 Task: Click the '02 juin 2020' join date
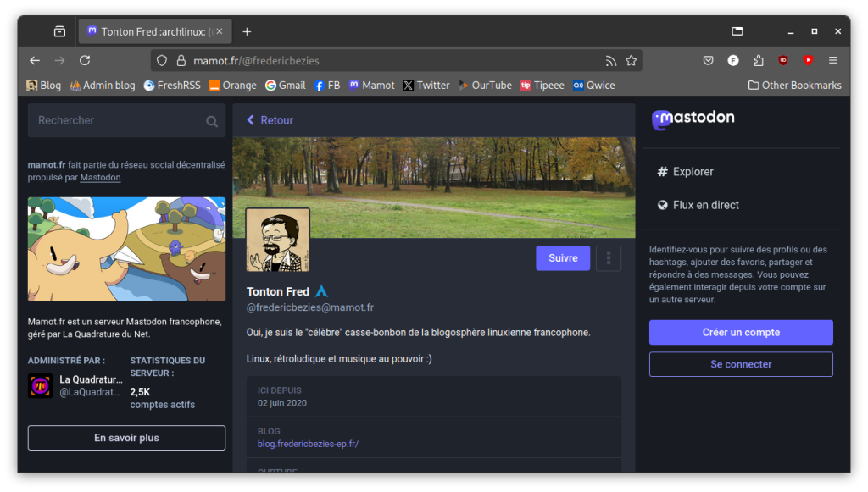pos(281,403)
